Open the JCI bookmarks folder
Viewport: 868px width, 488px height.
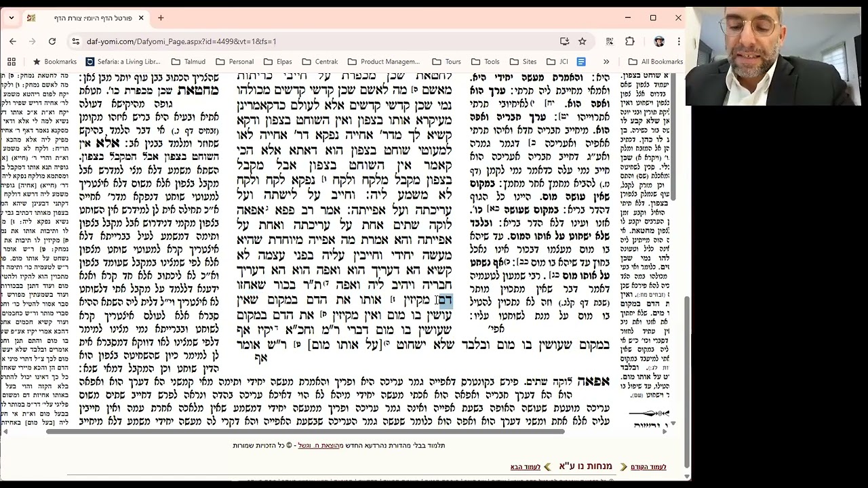click(559, 62)
